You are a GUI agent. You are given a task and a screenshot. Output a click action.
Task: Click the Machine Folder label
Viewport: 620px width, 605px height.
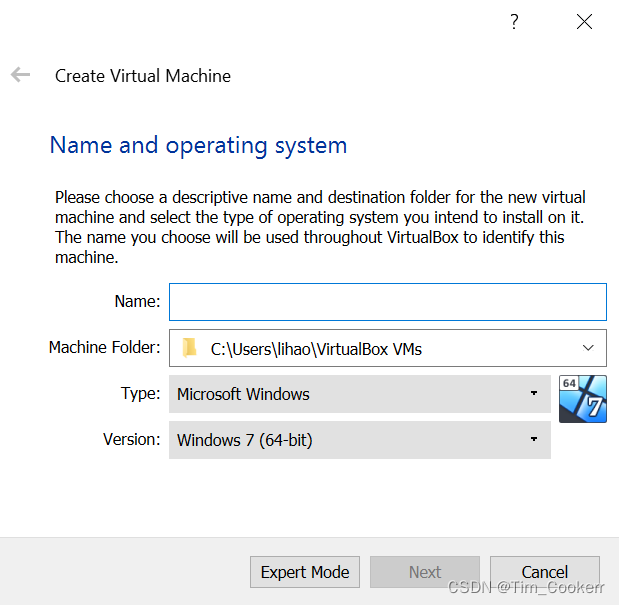[104, 348]
